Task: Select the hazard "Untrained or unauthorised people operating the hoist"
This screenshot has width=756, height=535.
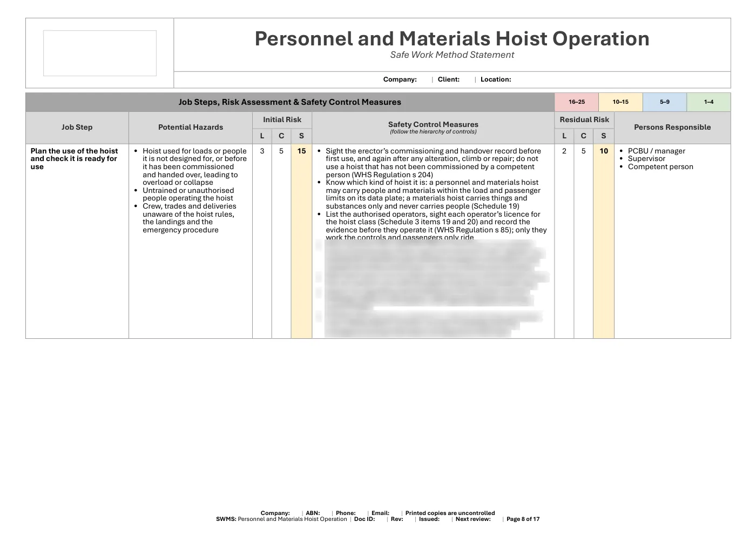Action: (188, 194)
